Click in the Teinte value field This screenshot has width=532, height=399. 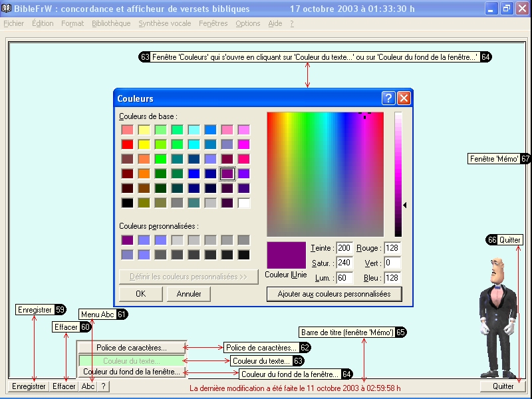coord(344,248)
